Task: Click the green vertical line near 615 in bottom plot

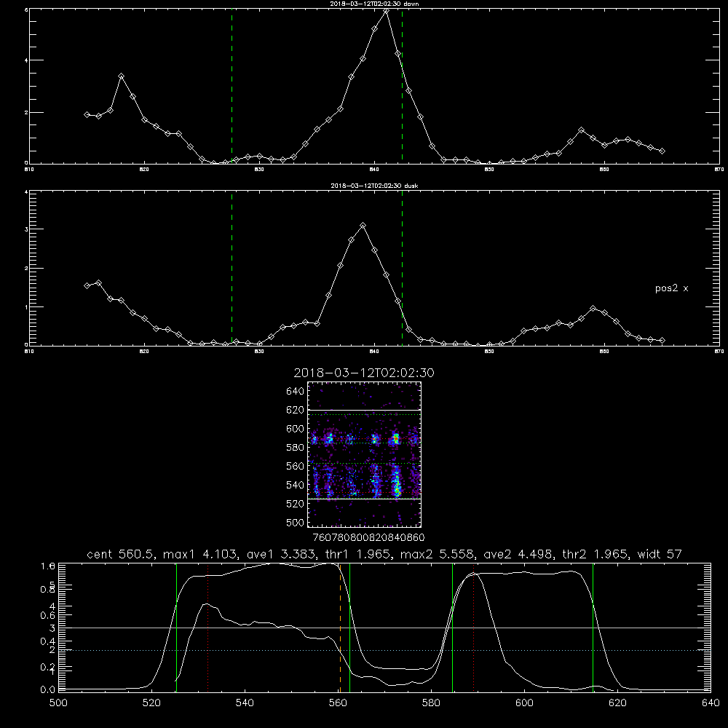Action: coord(593,628)
